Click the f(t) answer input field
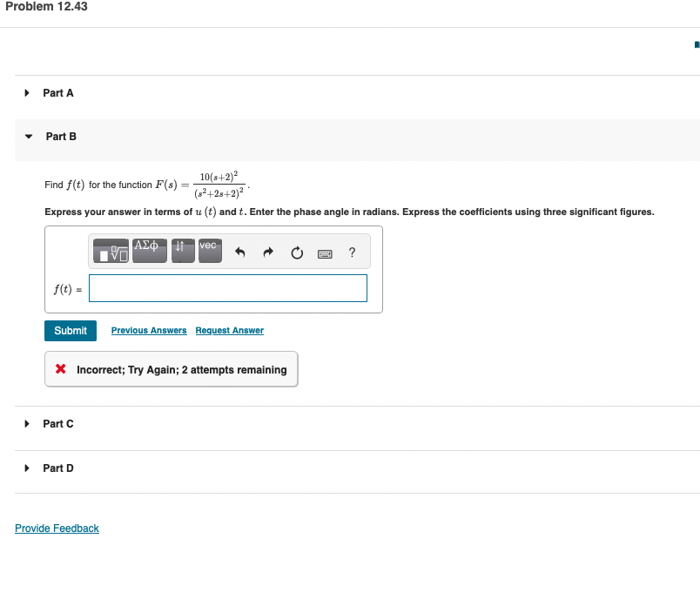This screenshot has height=599, width=700. pos(228,288)
